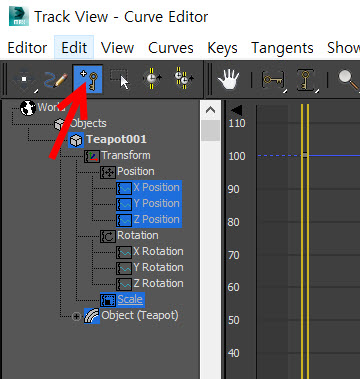This screenshot has width=360, height=379.
Task: Select the Draw Curves pencil tool
Action: pos(56,80)
